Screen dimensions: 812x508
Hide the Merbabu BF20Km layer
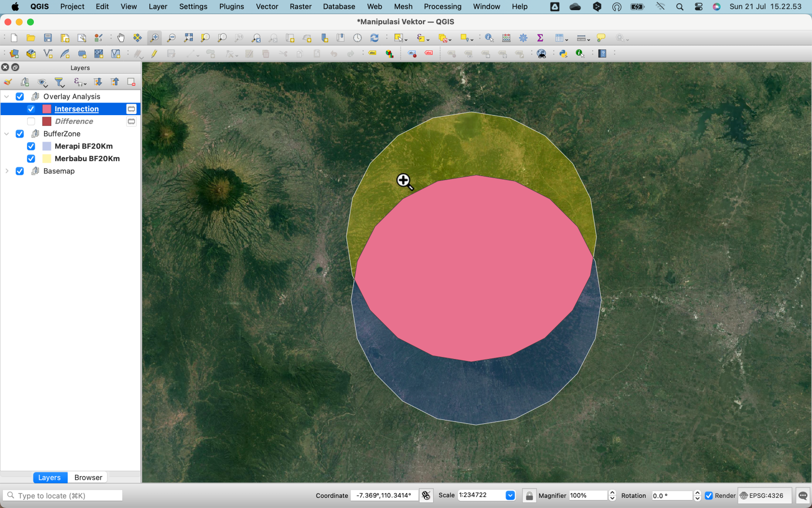point(31,159)
